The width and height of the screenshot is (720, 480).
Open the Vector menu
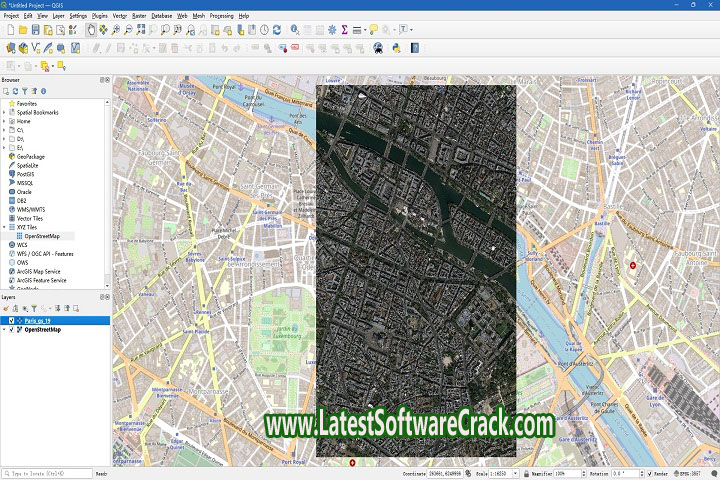pyautogui.click(x=119, y=16)
